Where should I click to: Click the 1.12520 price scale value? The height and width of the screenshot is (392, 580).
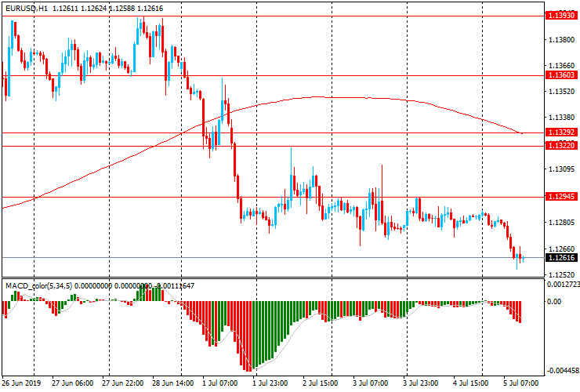point(562,275)
